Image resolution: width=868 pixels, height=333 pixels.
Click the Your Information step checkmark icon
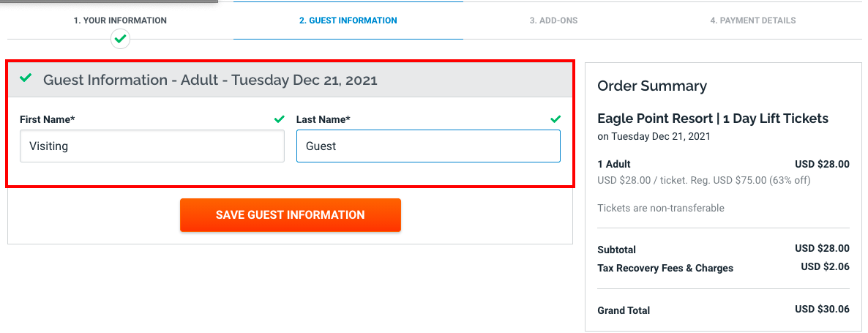[121, 38]
